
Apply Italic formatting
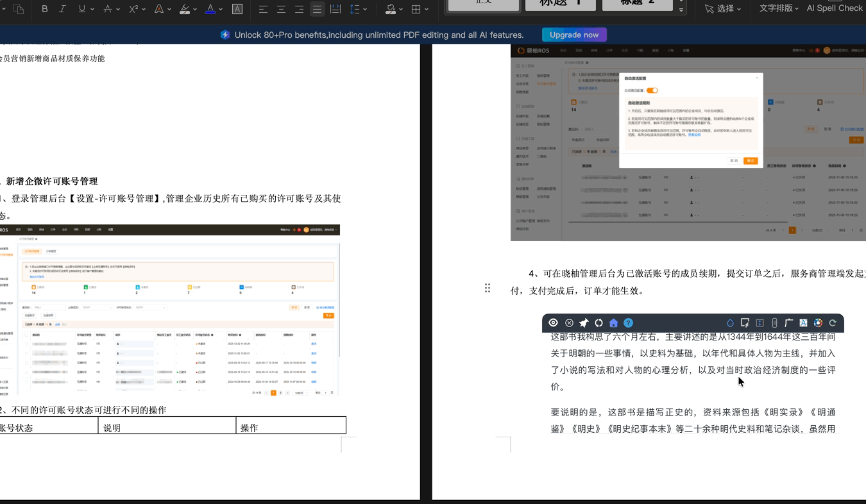tap(62, 10)
